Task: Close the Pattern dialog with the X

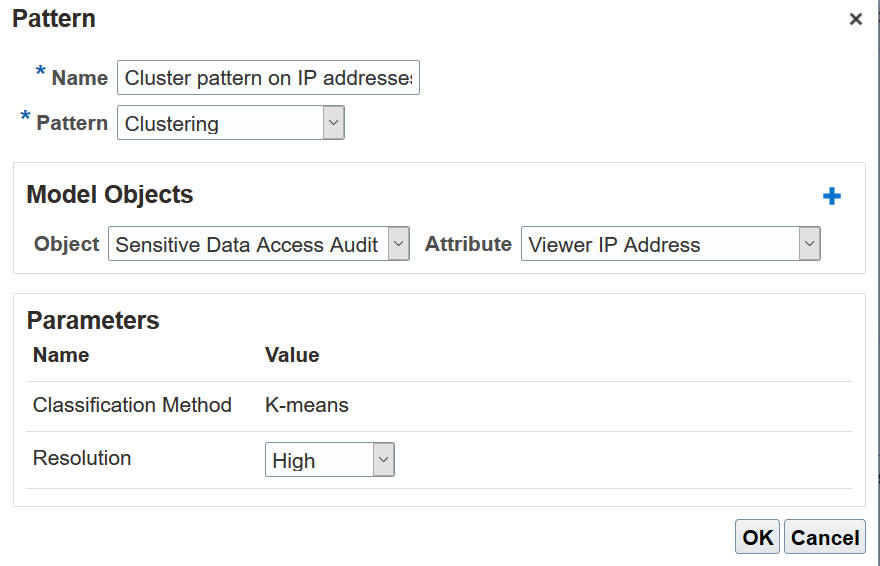Action: tap(855, 19)
